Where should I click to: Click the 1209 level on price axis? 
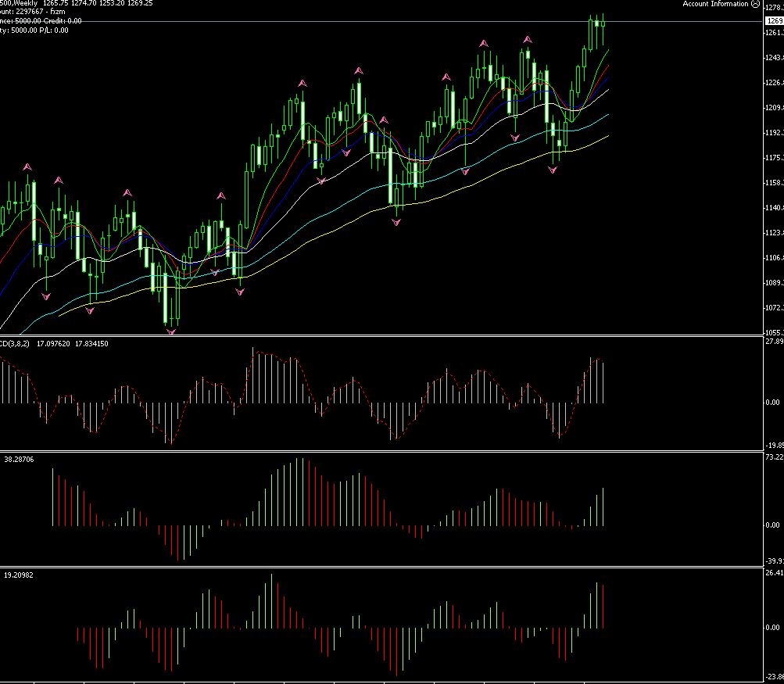click(772, 108)
